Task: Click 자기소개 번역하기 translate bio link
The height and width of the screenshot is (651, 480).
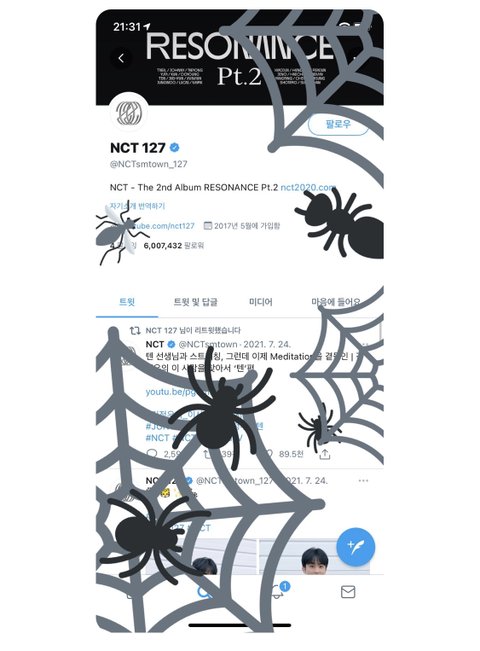Action: tap(137, 206)
